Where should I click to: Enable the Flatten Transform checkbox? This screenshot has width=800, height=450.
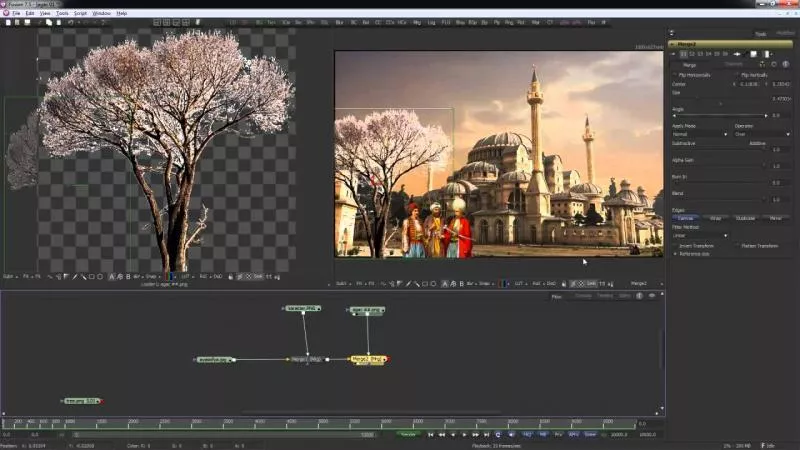point(738,246)
